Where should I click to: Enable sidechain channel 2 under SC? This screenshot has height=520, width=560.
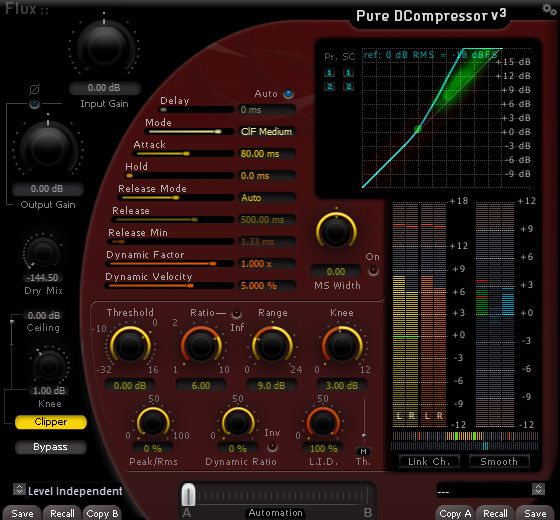click(x=348, y=86)
